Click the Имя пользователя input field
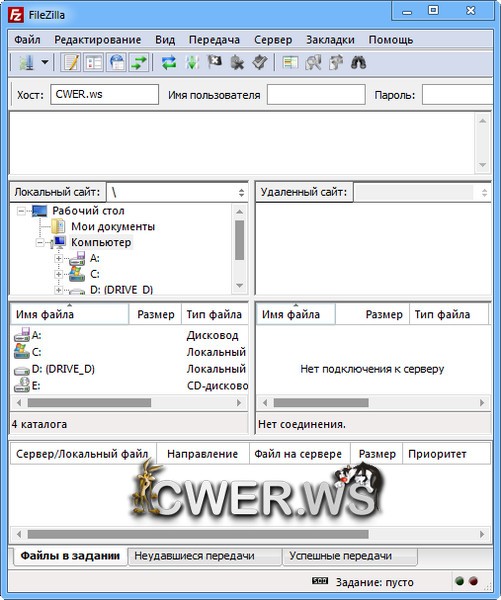Screen dimensions: 501x600 [x=316, y=95]
